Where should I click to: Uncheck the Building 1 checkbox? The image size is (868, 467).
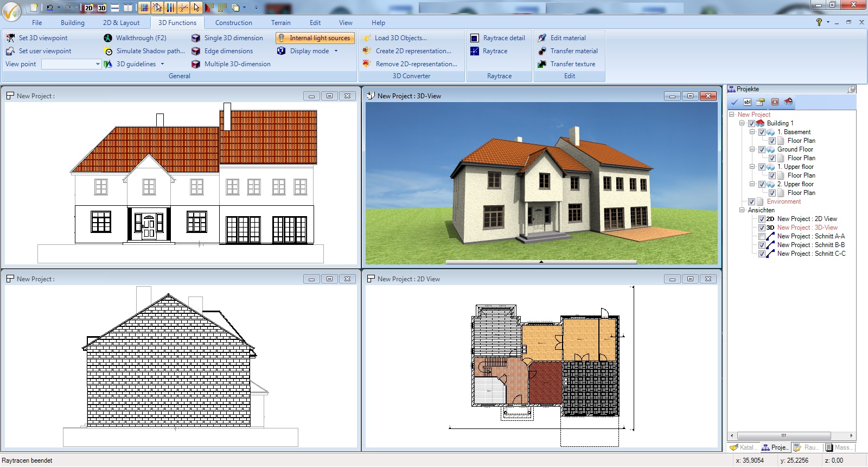(x=751, y=123)
